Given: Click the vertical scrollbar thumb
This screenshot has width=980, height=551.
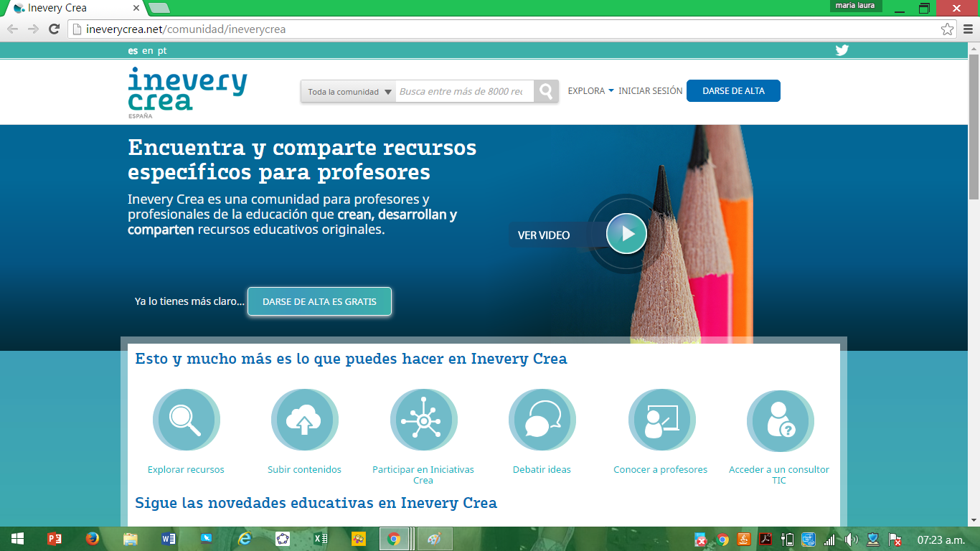Looking at the screenshot, I should (x=974, y=126).
